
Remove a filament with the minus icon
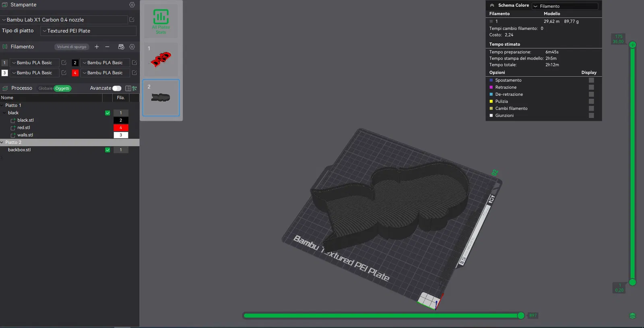coord(107,47)
